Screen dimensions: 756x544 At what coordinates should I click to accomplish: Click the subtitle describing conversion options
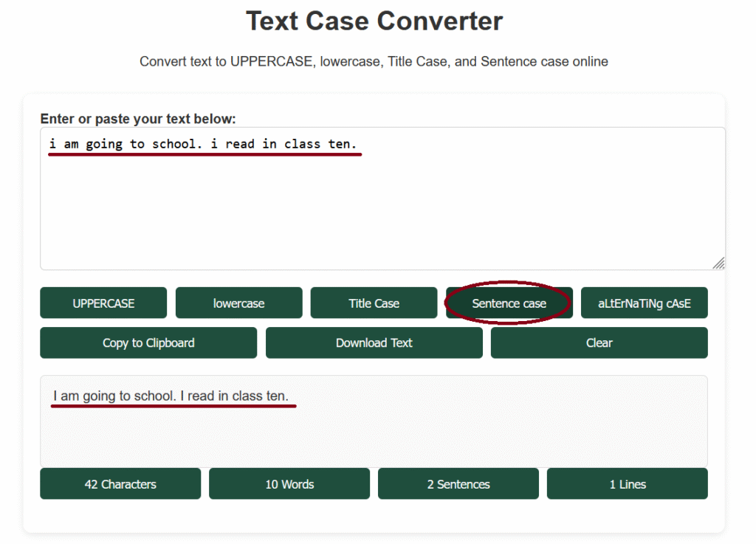coord(374,61)
